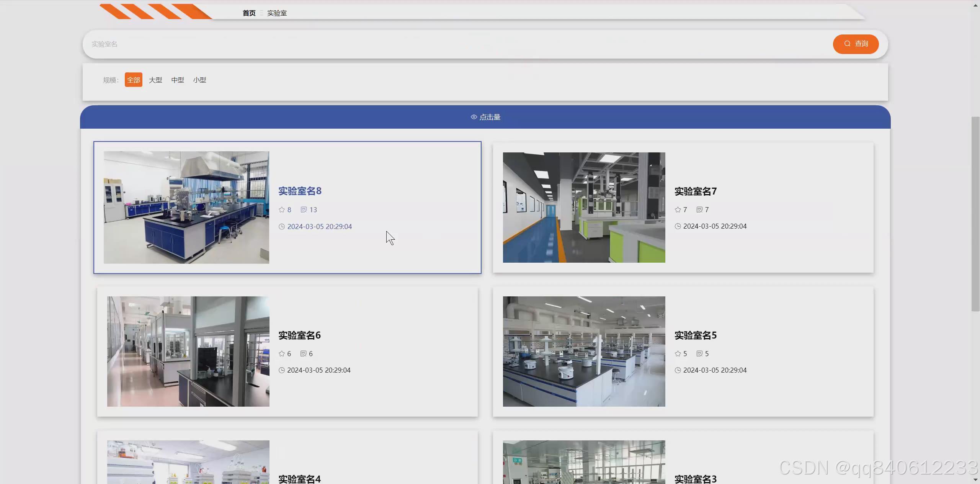Click the 查询 search button

click(x=856, y=44)
